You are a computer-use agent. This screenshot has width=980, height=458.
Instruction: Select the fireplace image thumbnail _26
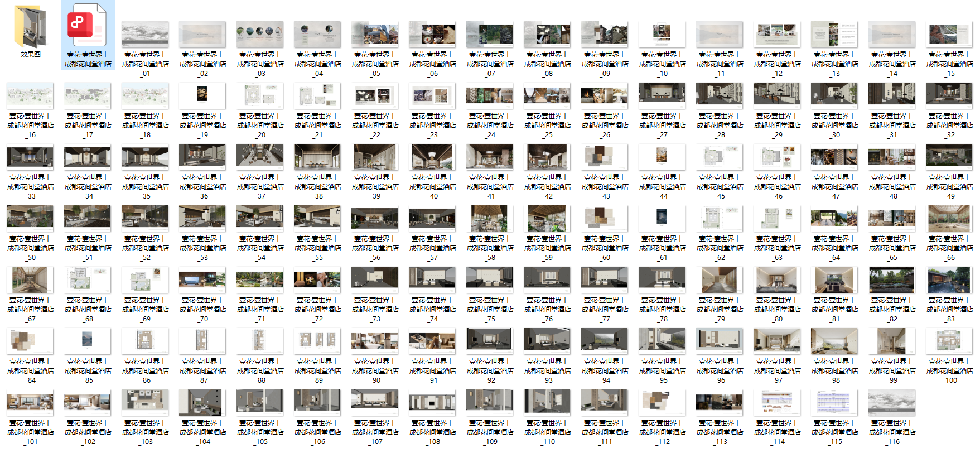click(x=605, y=96)
